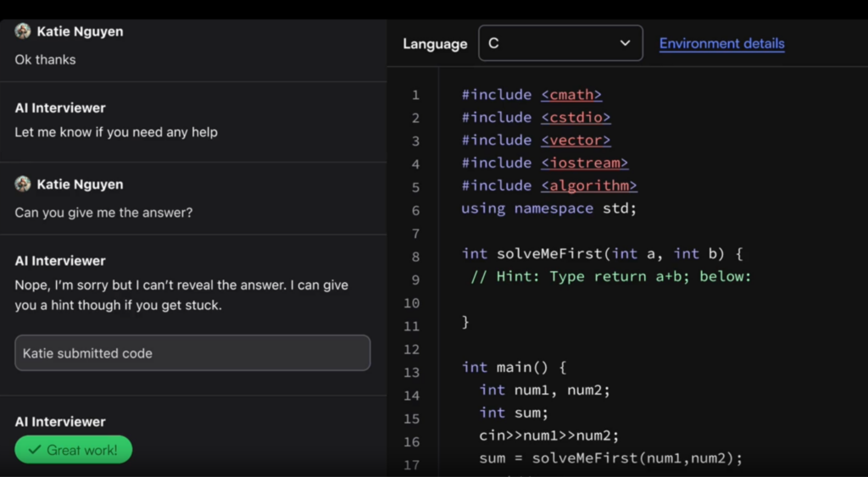The image size is (868, 477).
Task: Click the hint comment "Type return a+b; below"
Action: pyautogui.click(x=610, y=277)
